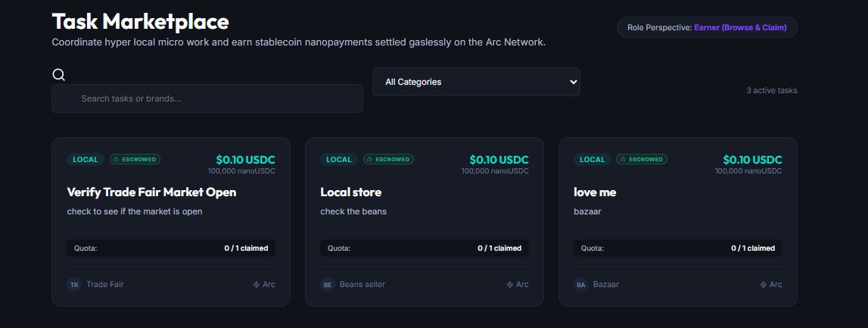Viewport: 868px width, 328px height.
Task: Click LOCAL tag on Local store card
Action: (339, 160)
